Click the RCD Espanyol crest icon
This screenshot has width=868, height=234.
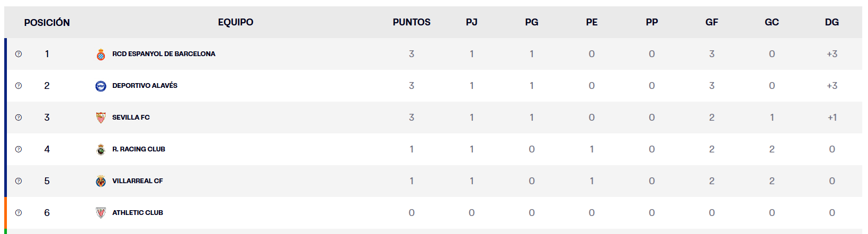click(101, 54)
